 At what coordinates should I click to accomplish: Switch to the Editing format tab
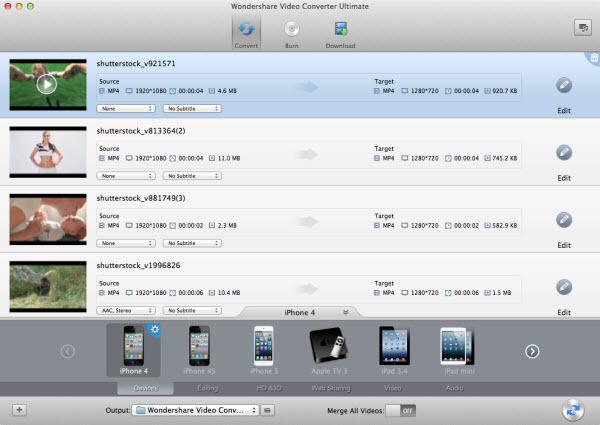[207, 388]
